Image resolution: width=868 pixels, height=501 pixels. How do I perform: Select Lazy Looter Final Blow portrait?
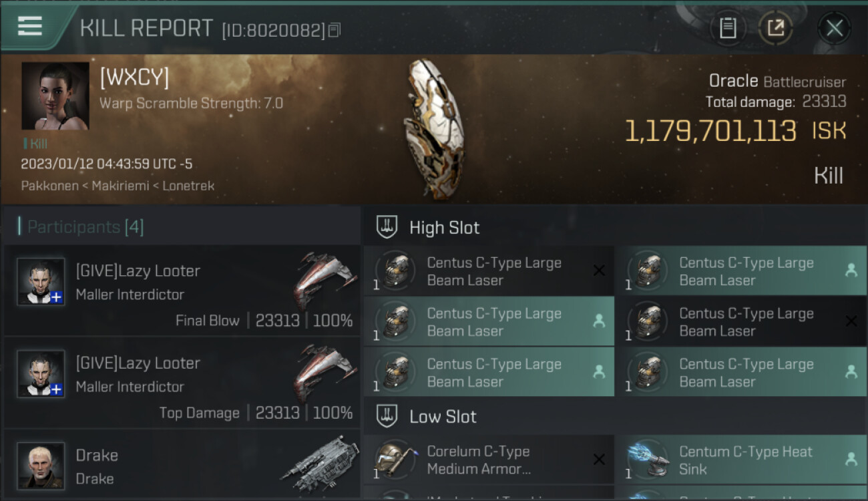pyautogui.click(x=41, y=282)
